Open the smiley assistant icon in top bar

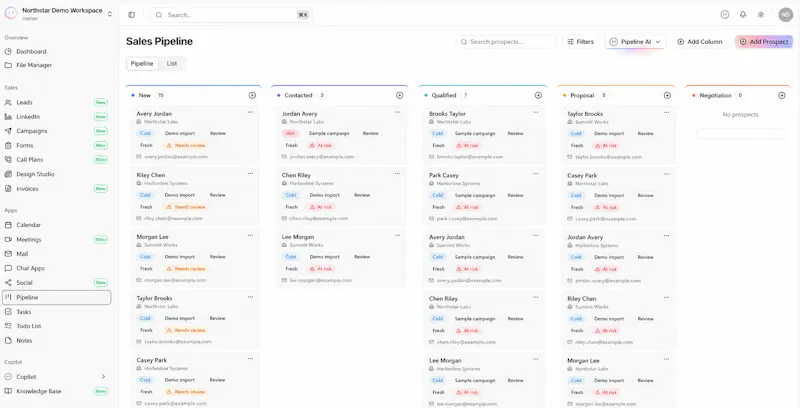(x=724, y=15)
